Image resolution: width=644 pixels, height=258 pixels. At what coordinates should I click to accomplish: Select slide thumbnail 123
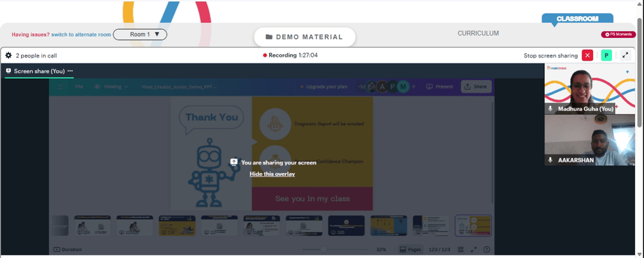(x=473, y=226)
